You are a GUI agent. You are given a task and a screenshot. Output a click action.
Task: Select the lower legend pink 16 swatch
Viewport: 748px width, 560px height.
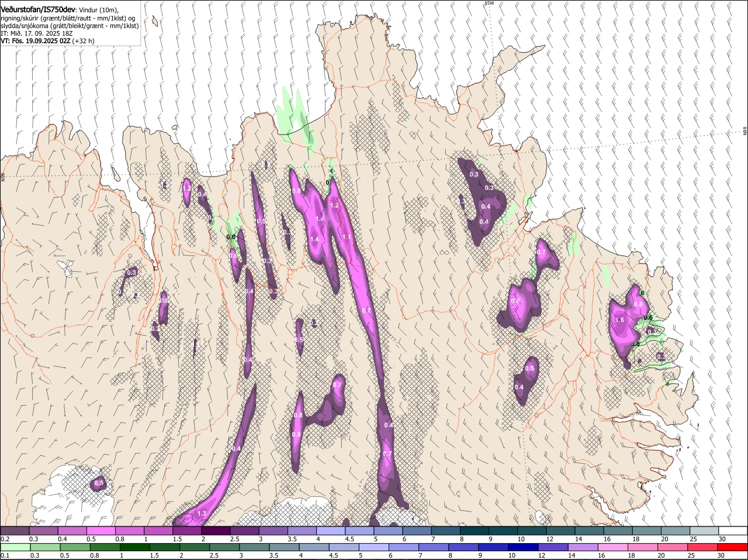click(x=614, y=547)
